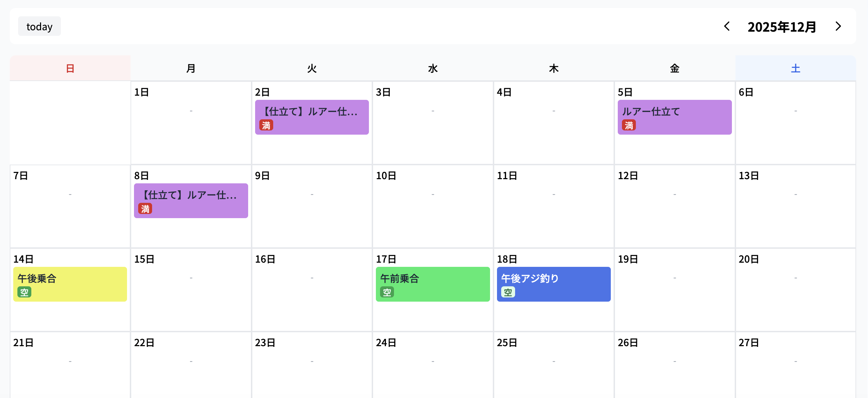Open the 【仕立て】 event on December 2

(x=311, y=112)
